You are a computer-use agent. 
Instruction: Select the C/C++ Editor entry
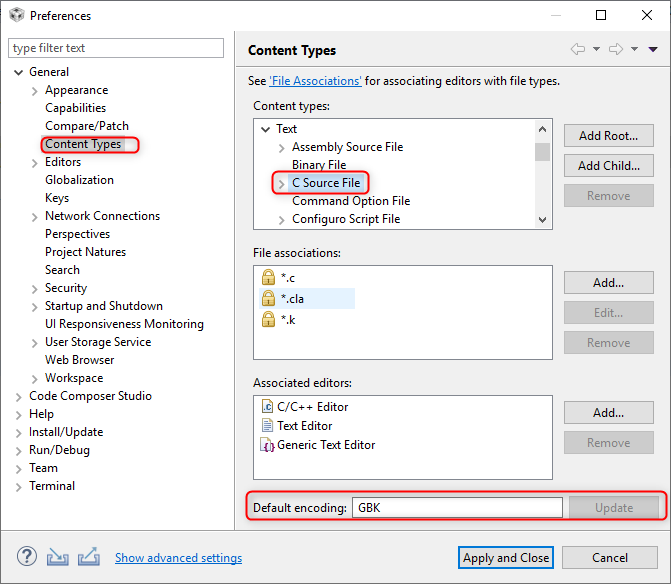click(x=312, y=407)
